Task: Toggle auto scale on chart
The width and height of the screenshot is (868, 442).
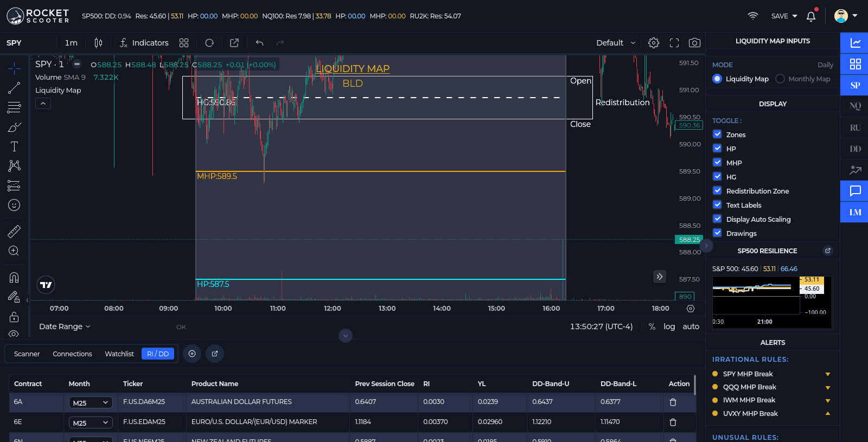Action: pos(691,326)
